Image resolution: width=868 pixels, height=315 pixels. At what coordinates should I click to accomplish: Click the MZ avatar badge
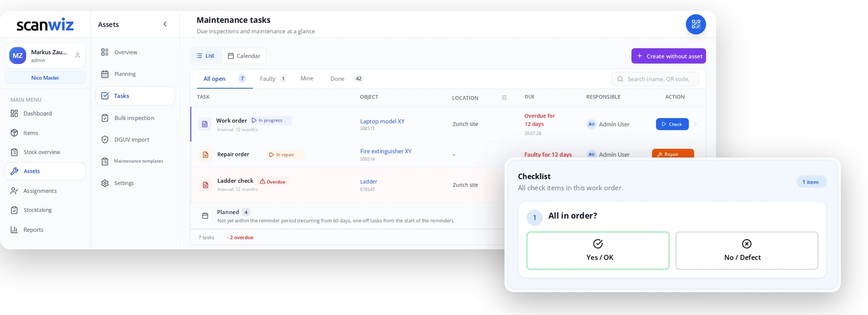coord(18,55)
